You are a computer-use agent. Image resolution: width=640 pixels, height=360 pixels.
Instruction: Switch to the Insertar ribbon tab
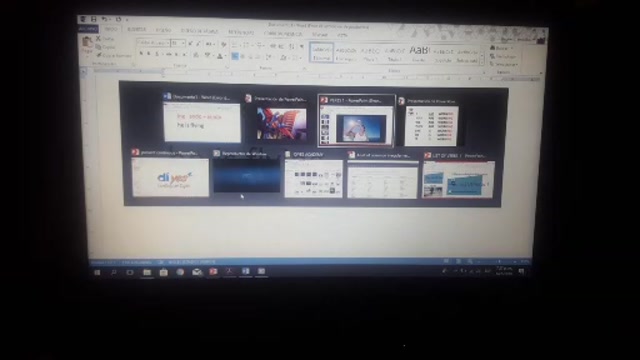[x=137, y=29]
